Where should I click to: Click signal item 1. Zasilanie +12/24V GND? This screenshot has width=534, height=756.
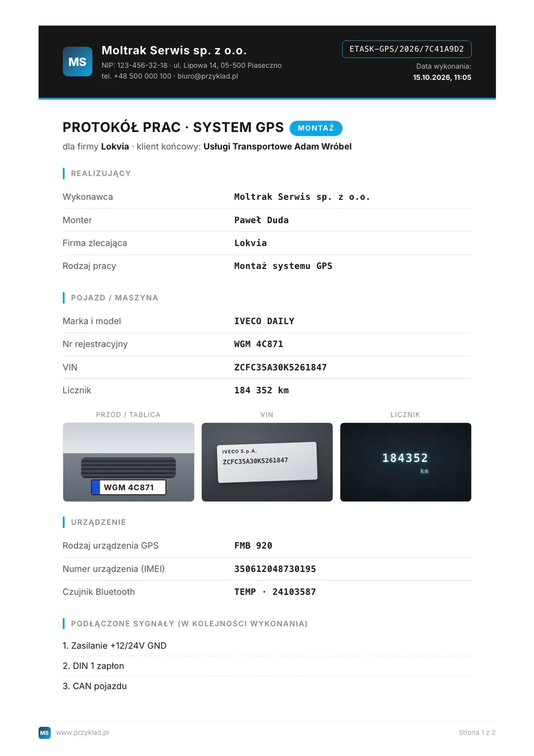115,646
